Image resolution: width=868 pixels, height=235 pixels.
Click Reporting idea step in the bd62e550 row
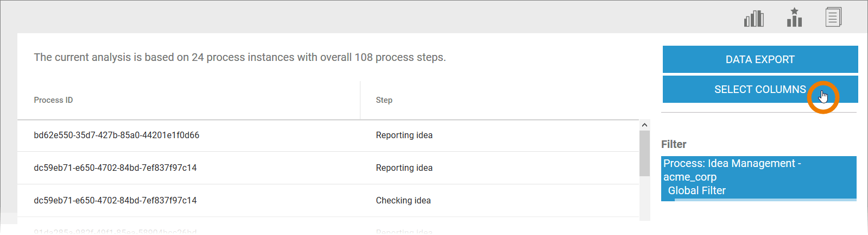404,135
